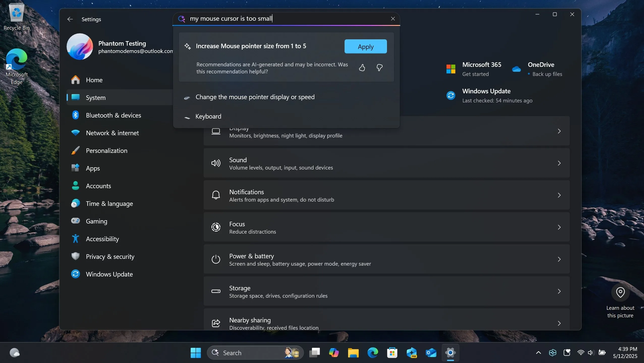This screenshot has height=363, width=644.
Task: Select the Keyboard search result
Action: coord(208,117)
